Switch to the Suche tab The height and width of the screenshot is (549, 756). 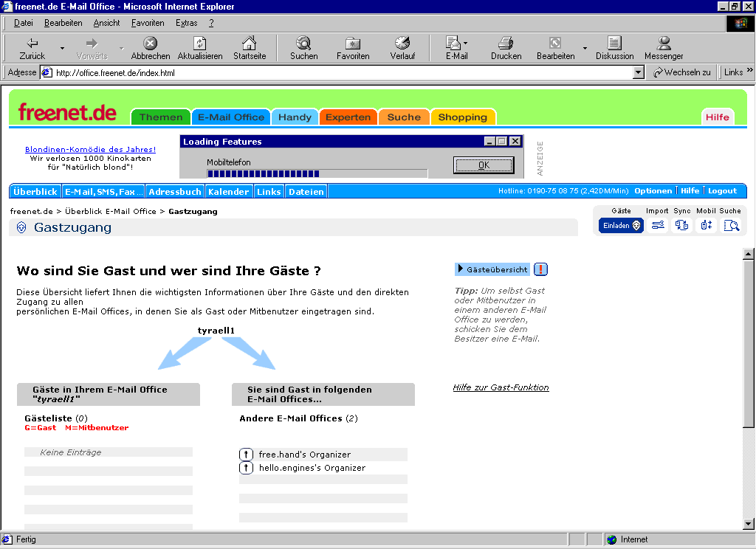pos(404,117)
